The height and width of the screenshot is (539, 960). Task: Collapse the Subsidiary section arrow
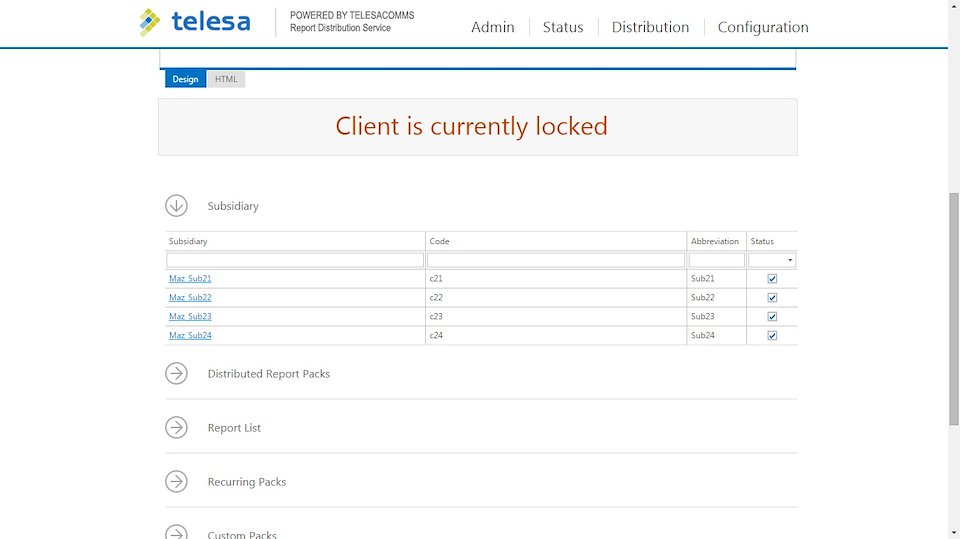(176, 206)
